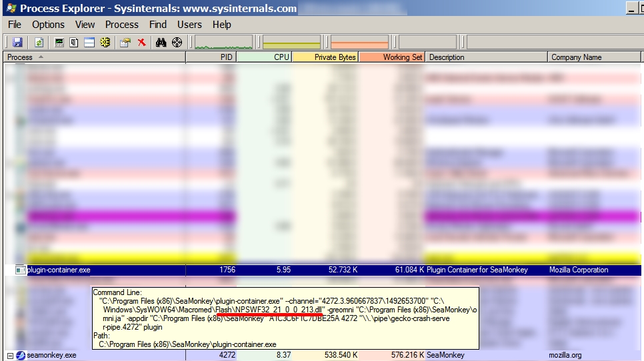The width and height of the screenshot is (644, 361).
Task: Sort by the Description column header
Action: (x=486, y=57)
